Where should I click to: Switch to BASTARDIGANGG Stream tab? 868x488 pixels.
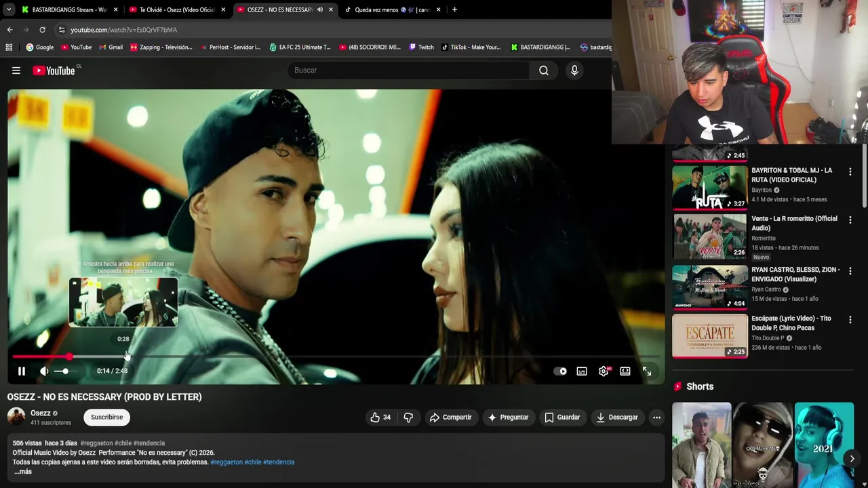[x=68, y=9]
